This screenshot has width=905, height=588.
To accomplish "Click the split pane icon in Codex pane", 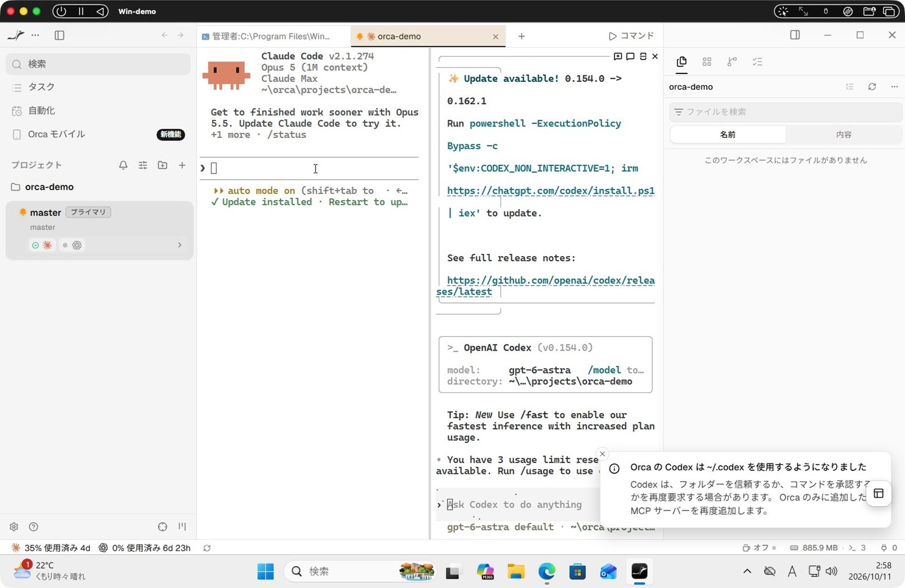I will pos(643,56).
